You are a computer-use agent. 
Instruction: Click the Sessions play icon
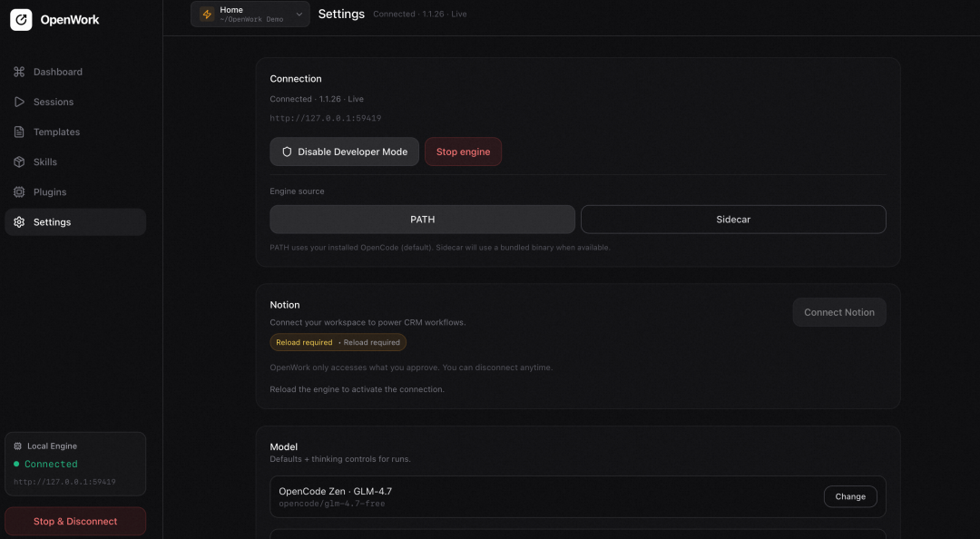coord(19,102)
